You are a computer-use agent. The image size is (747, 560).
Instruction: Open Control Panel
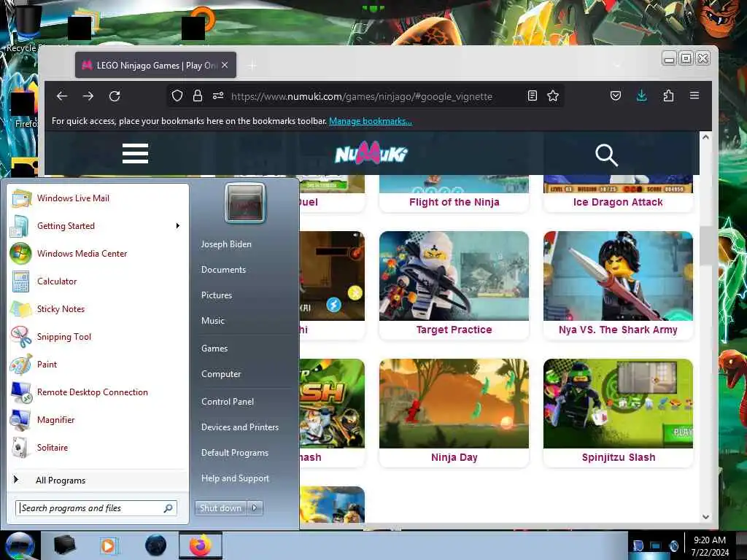[x=228, y=402]
